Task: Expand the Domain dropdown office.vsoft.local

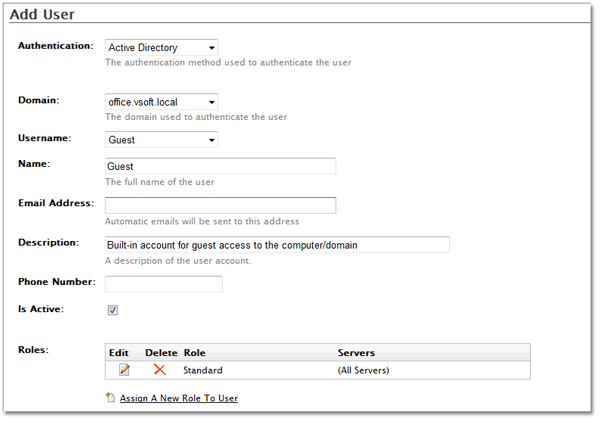Action: click(161, 102)
